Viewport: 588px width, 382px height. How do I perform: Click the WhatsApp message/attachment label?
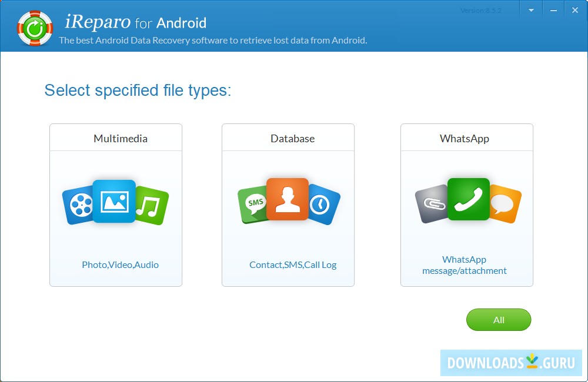465,265
